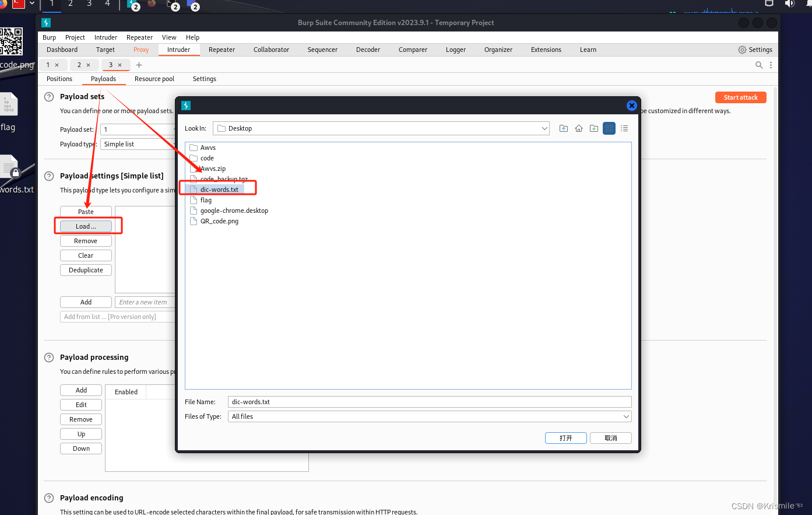
Task: Open Payload set number dropdown
Action: click(139, 129)
